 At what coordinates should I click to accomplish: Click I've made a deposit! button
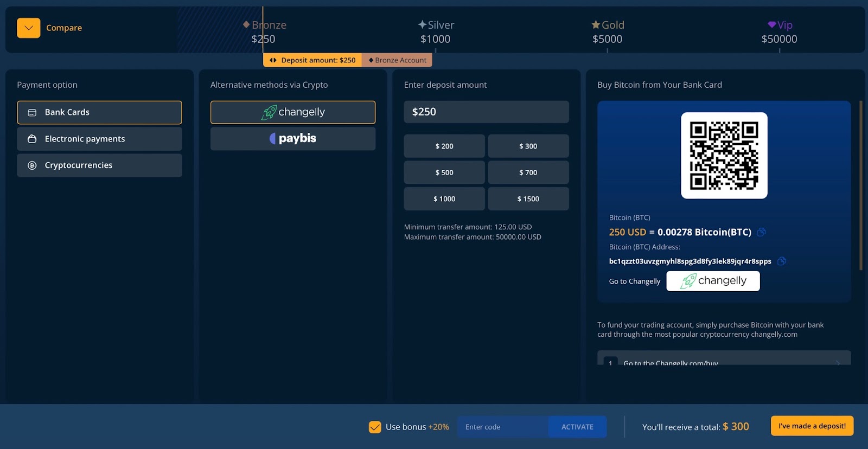(812, 426)
